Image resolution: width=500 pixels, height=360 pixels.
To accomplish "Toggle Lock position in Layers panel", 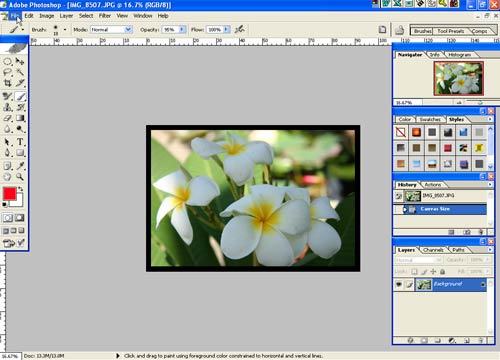I will coord(433,272).
